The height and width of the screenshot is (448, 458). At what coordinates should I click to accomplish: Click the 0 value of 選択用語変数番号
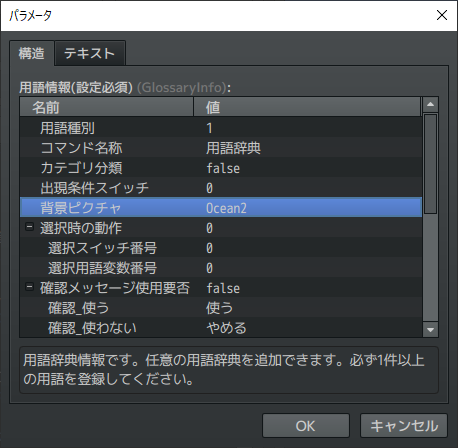coord(209,268)
